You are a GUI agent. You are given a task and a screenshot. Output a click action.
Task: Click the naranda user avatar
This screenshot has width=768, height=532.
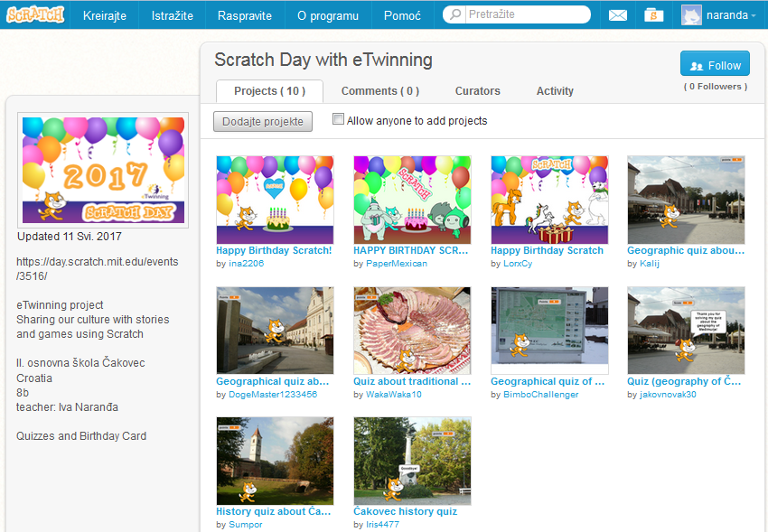point(691,15)
